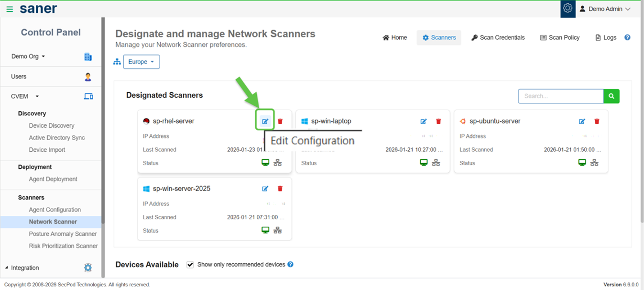Click the green search button

(611, 96)
